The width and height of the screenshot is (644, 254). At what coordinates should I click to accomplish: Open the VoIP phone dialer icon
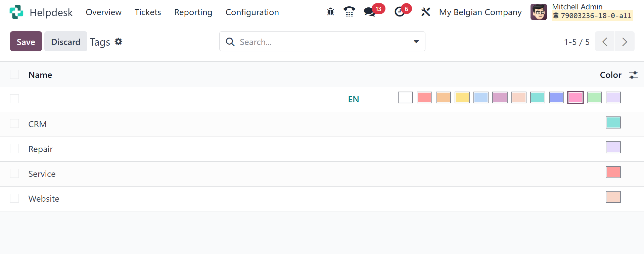349,12
